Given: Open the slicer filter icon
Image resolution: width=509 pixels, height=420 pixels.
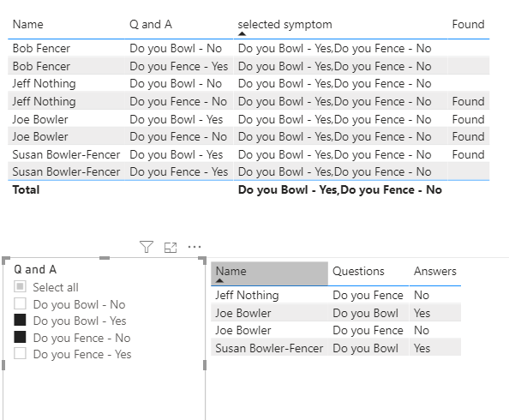Looking at the screenshot, I should (147, 247).
